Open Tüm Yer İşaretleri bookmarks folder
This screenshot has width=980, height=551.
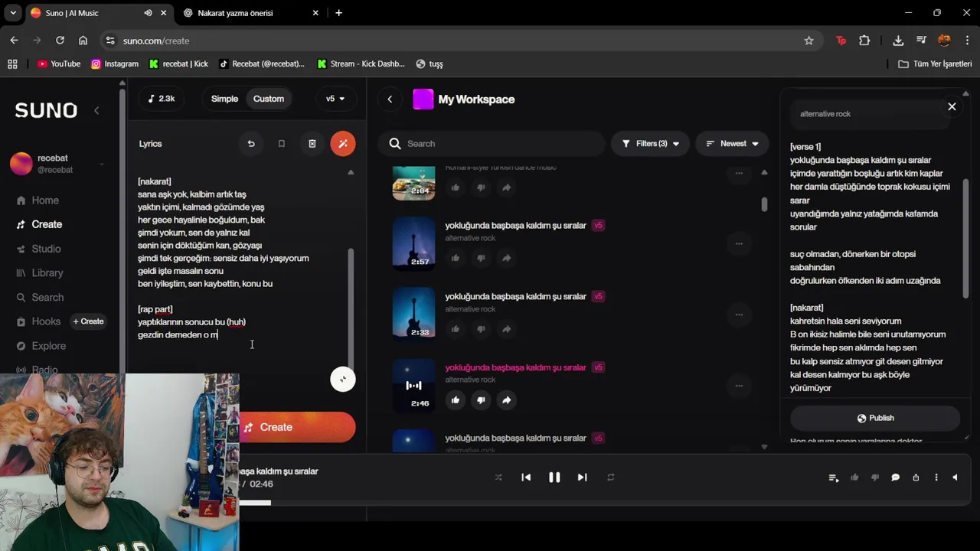(x=935, y=64)
